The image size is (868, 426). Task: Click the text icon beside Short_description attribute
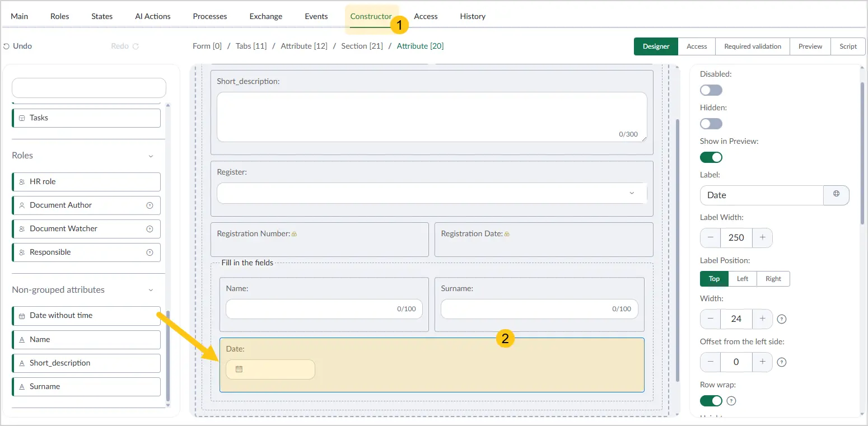tap(22, 363)
